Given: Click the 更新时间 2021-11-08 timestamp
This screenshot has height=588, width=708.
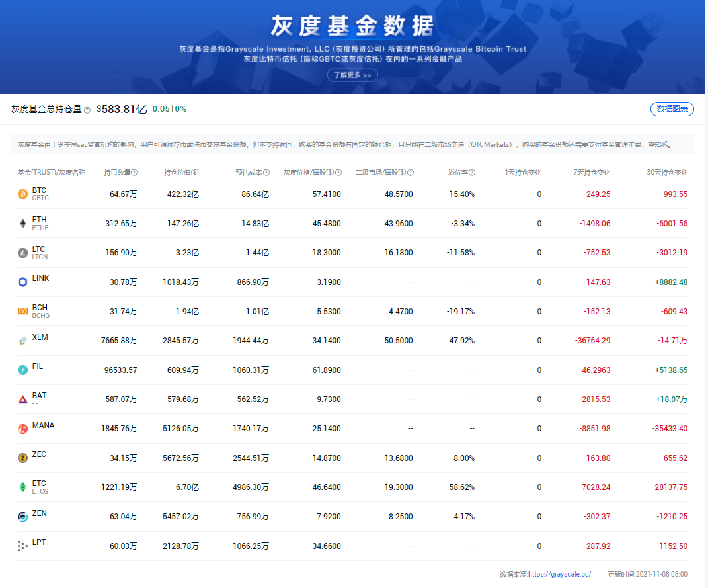Looking at the screenshot, I should pos(647,575).
